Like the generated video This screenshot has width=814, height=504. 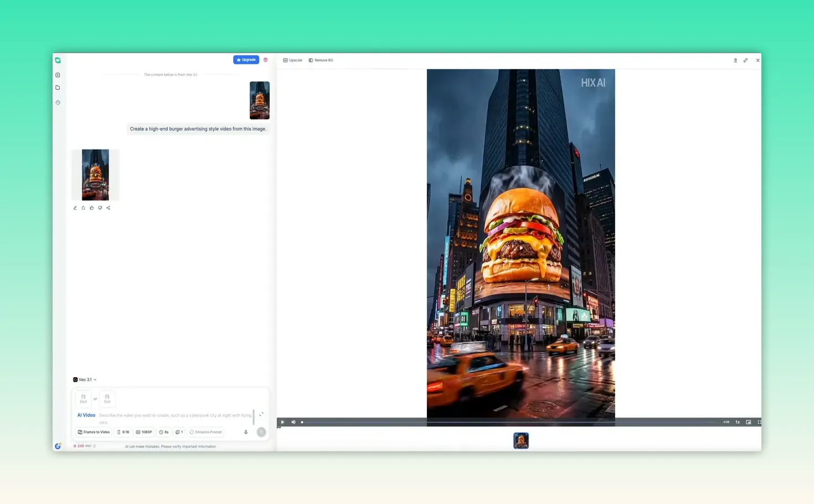coord(91,208)
